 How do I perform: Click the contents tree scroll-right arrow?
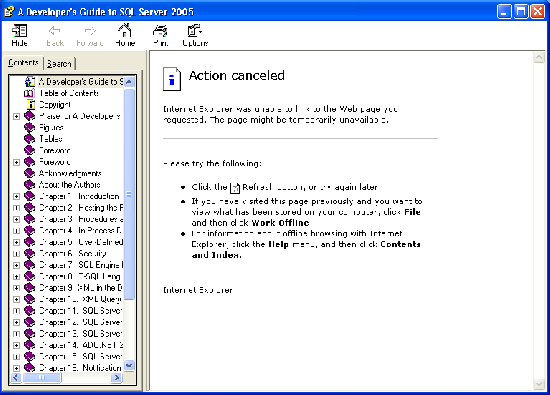tap(117, 378)
